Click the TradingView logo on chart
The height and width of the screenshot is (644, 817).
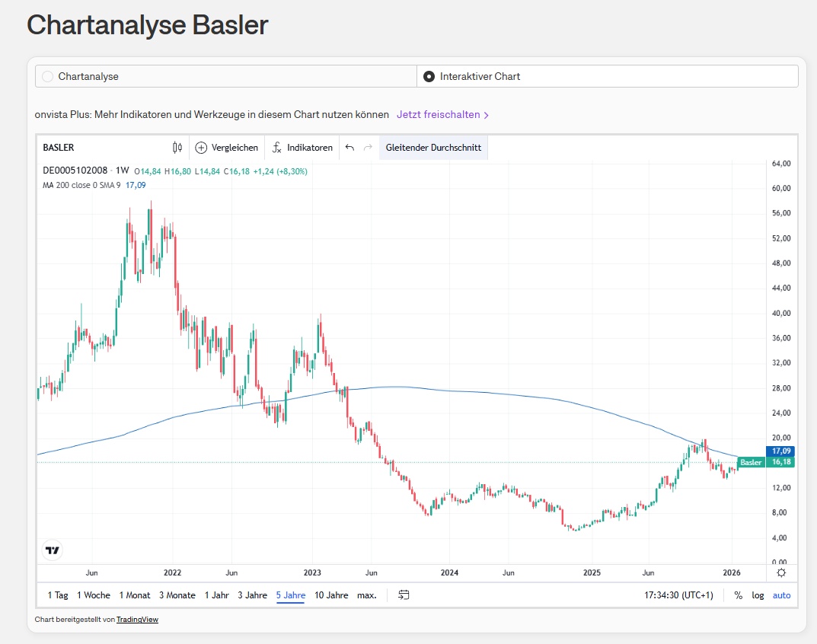pyautogui.click(x=53, y=550)
